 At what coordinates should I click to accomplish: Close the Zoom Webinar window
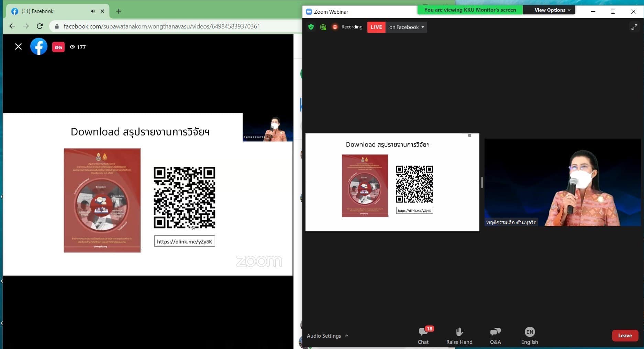[633, 12]
